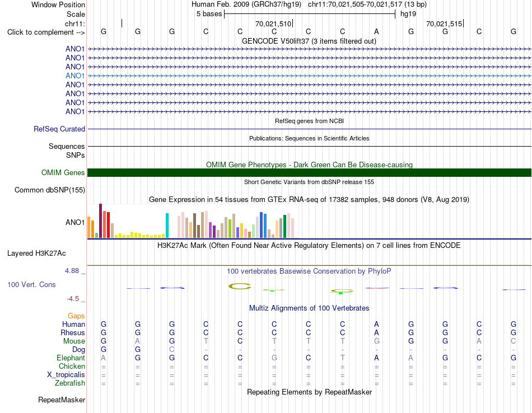Click the ANO1 label beside the GTEx chart
This screenshot has width=532, height=413.
[x=75, y=222]
